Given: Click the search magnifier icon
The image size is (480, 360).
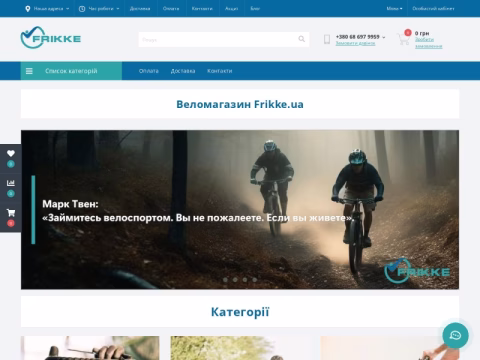Looking at the screenshot, I should tap(302, 39).
